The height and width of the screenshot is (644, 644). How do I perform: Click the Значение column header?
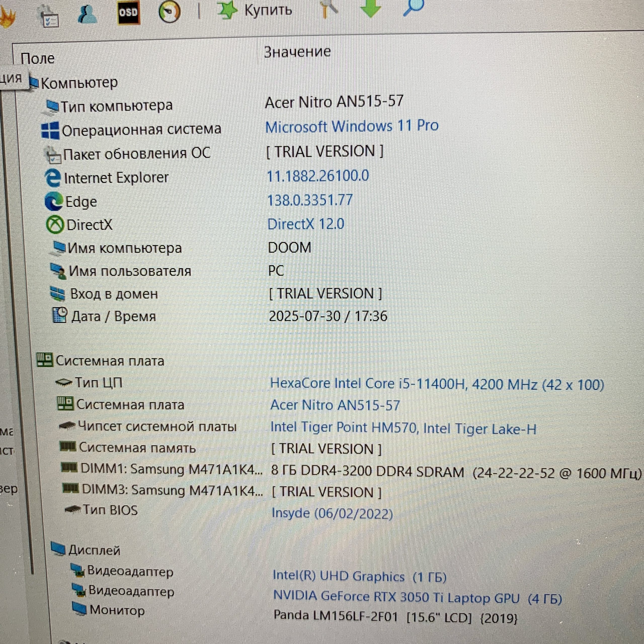[x=297, y=52]
